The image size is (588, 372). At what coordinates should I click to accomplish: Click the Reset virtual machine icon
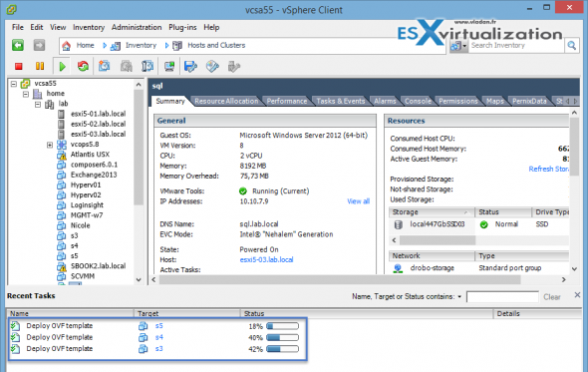(x=83, y=67)
